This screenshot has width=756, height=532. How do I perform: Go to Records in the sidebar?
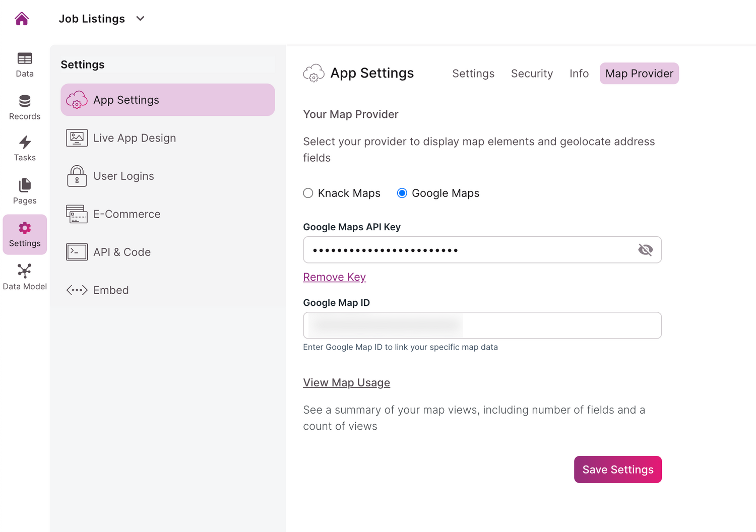pyautogui.click(x=24, y=107)
